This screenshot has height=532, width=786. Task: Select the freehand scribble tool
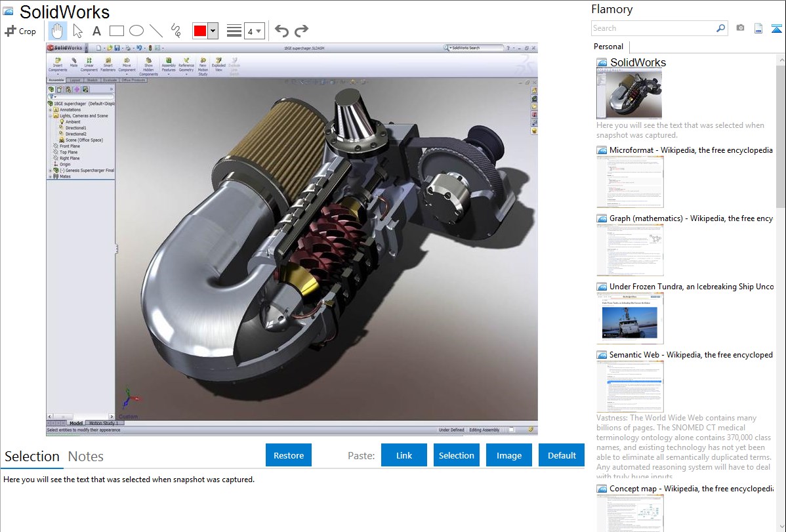[x=176, y=31]
